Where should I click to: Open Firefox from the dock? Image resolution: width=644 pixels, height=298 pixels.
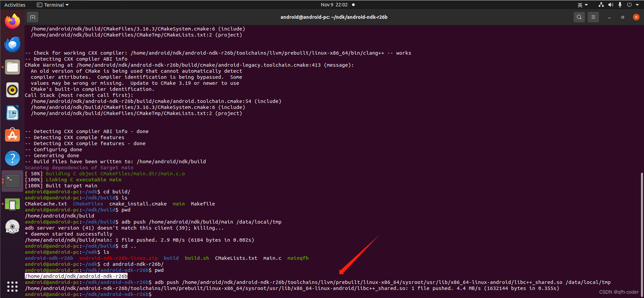pos(12,21)
